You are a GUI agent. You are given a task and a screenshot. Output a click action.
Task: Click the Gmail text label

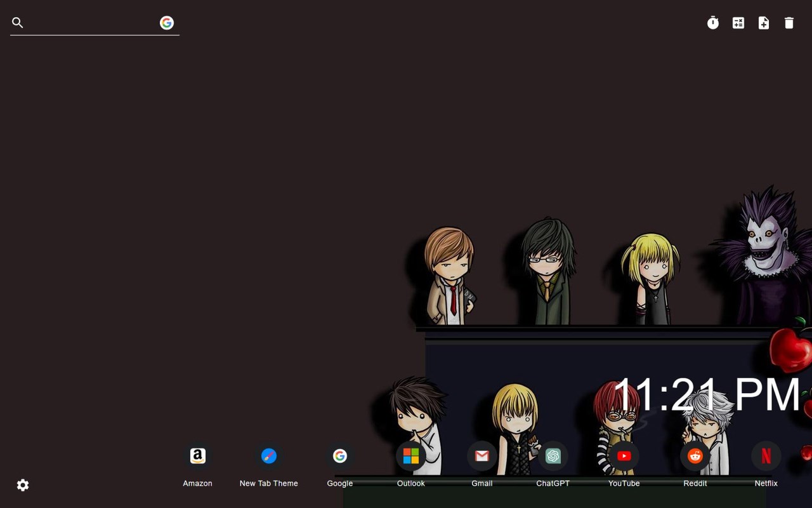482,483
